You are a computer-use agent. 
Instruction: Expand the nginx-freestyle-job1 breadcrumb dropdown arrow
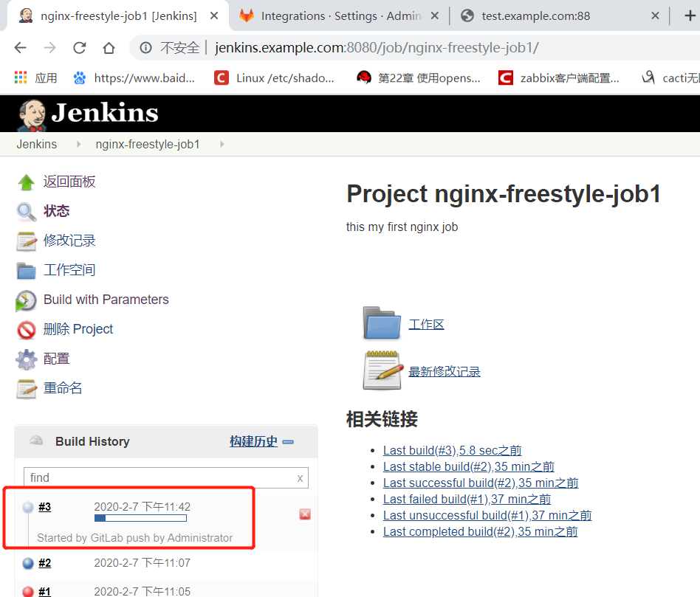point(222,145)
